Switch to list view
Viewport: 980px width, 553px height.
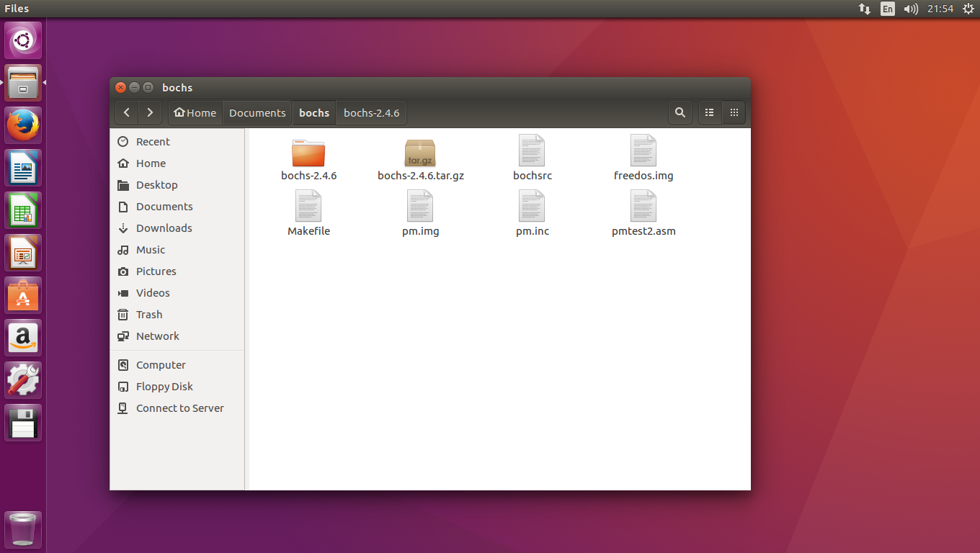pyautogui.click(x=710, y=112)
